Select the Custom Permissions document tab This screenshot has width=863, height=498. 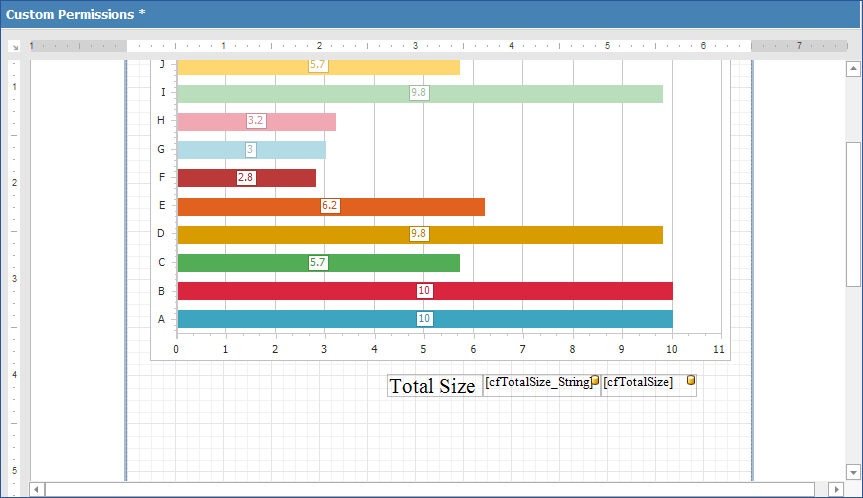(77, 14)
